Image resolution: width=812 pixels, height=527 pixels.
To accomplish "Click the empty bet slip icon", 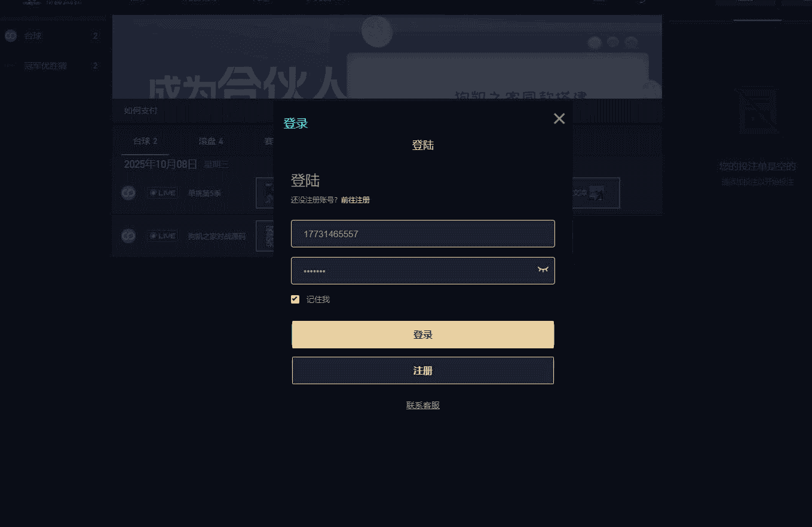I will point(758,111).
